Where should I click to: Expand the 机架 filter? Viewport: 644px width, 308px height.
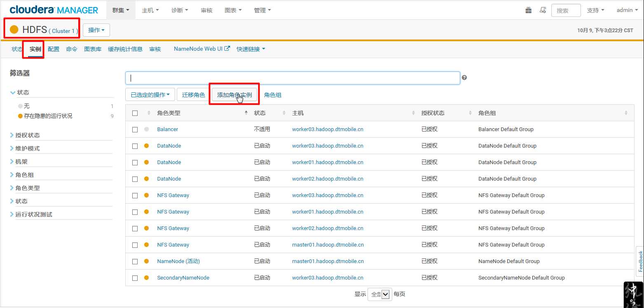19,162
